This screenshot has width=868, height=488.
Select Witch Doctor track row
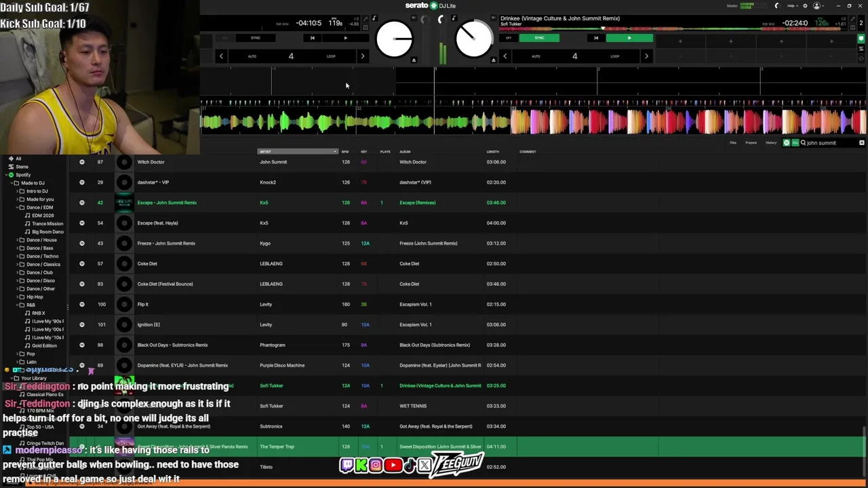pyautogui.click(x=467, y=162)
